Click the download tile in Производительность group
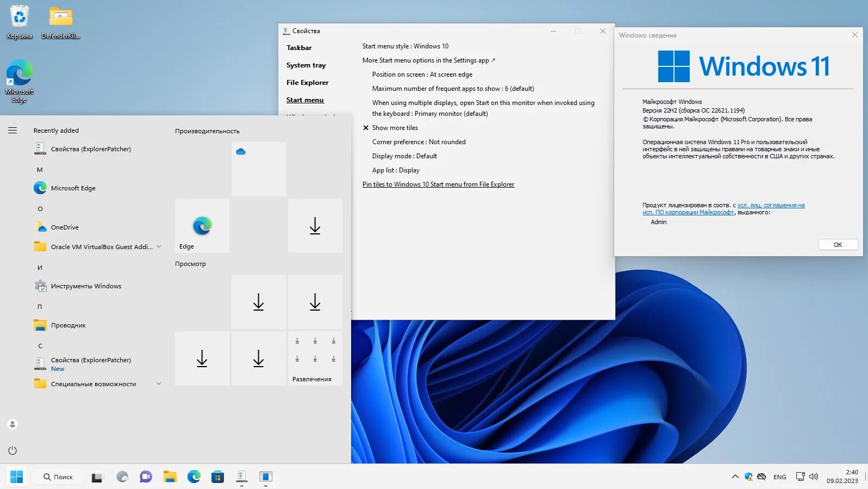This screenshot has width=868, height=489. coord(315,226)
